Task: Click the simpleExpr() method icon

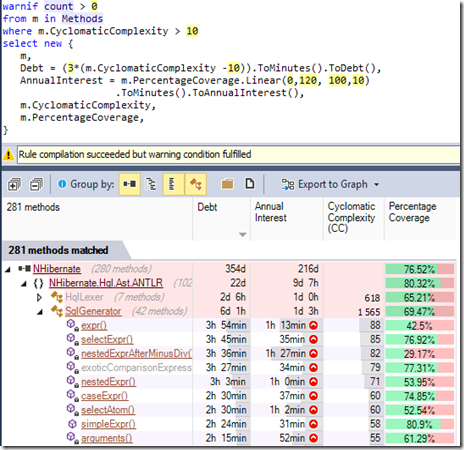Action: pos(72,424)
